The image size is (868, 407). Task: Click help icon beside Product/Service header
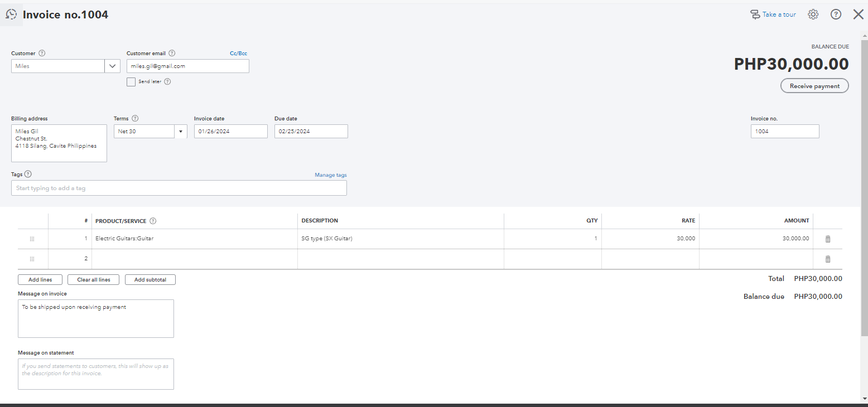(153, 221)
